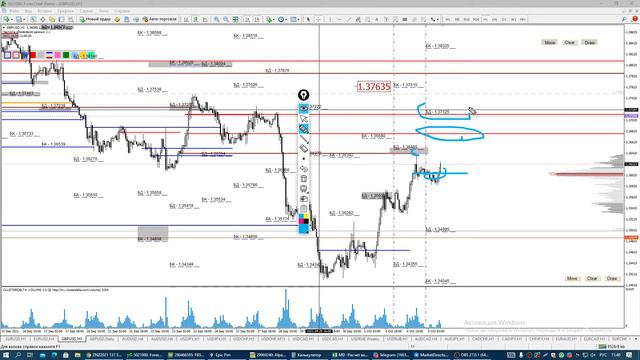640x360 pixels.
Task: Toggle Epic Pen ink visibility eye
Action: (303, 108)
